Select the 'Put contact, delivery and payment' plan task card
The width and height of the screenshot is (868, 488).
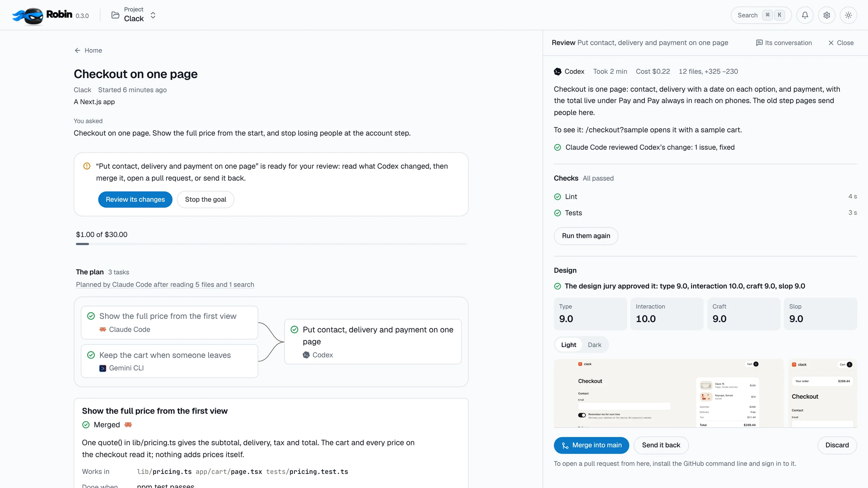pyautogui.click(x=373, y=342)
